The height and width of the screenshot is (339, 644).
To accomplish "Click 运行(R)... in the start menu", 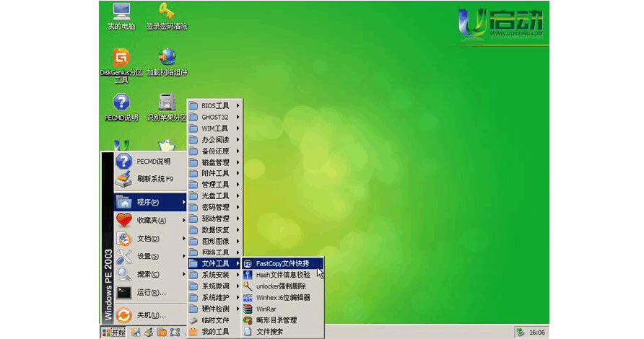I will point(151,292).
